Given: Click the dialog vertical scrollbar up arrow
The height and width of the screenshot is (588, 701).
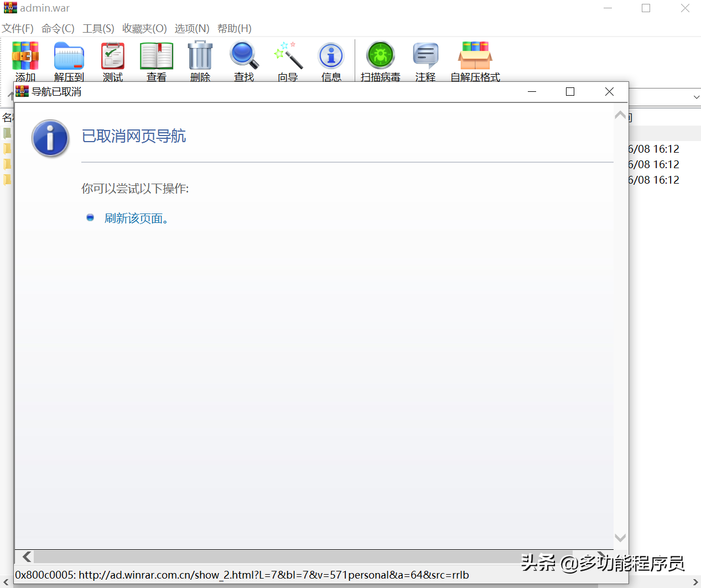Looking at the screenshot, I should [620, 115].
